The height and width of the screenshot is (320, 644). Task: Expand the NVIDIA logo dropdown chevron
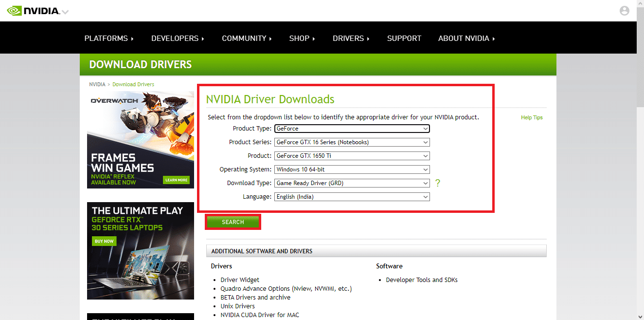(x=65, y=11)
